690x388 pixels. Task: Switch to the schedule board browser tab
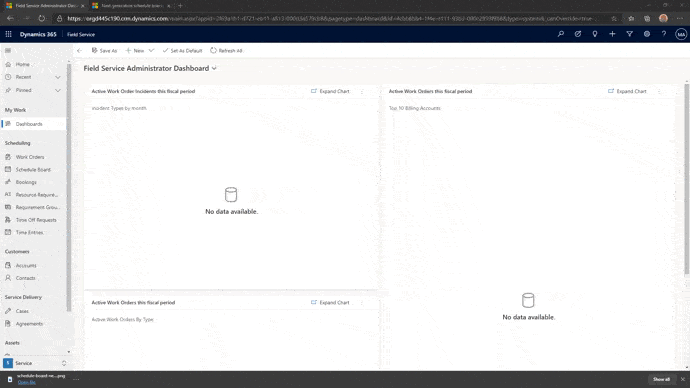point(132,6)
